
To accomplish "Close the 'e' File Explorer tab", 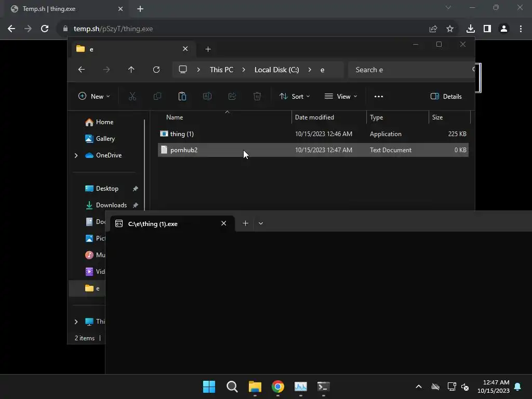I will [x=185, y=49].
